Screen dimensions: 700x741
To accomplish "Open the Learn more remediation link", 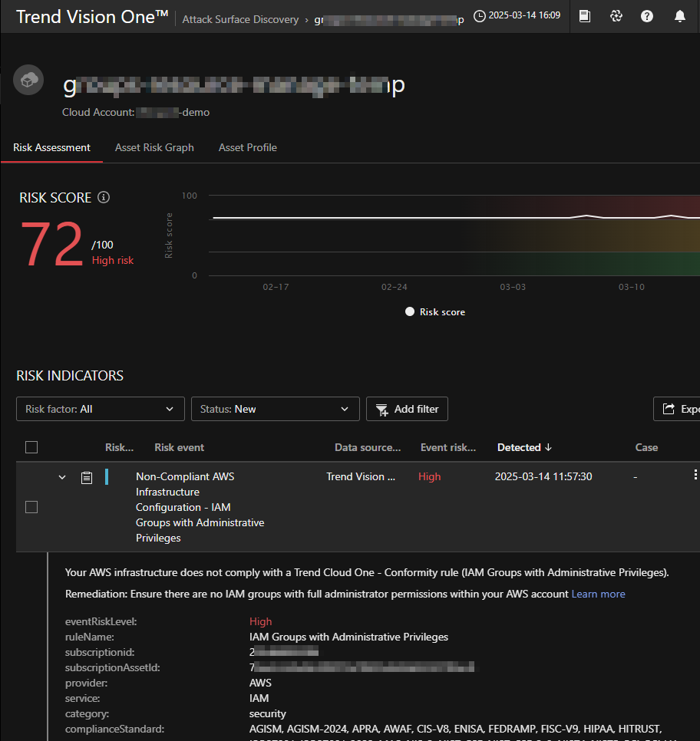I will point(598,594).
